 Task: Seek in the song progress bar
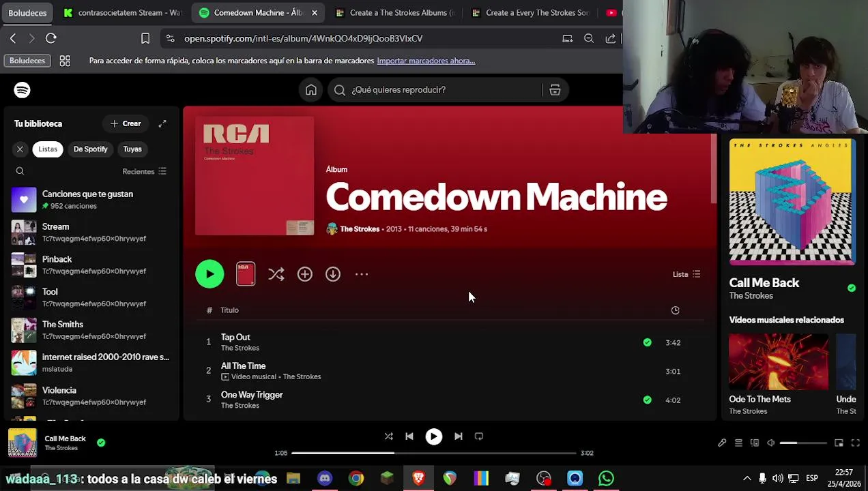coord(434,453)
